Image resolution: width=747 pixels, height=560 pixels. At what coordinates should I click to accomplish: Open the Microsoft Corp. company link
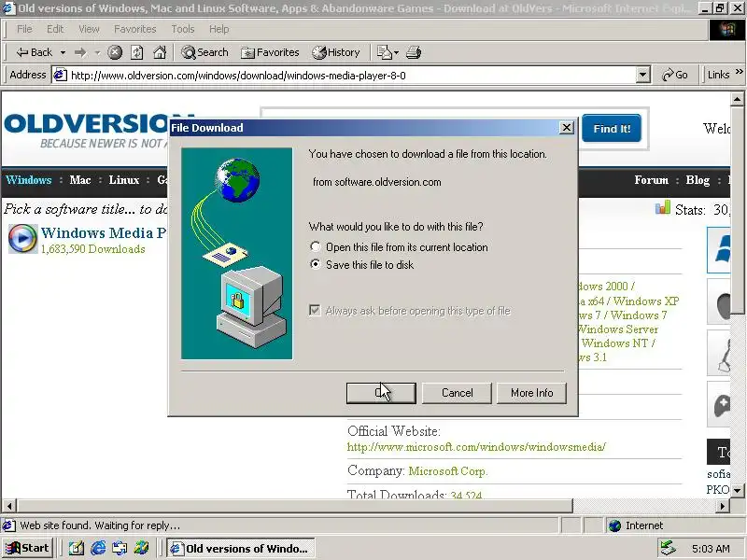448,471
